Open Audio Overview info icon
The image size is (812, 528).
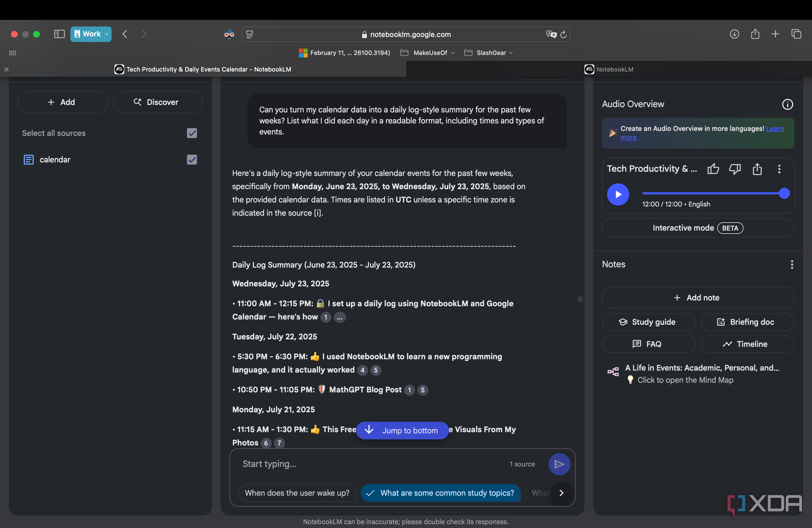(x=787, y=104)
